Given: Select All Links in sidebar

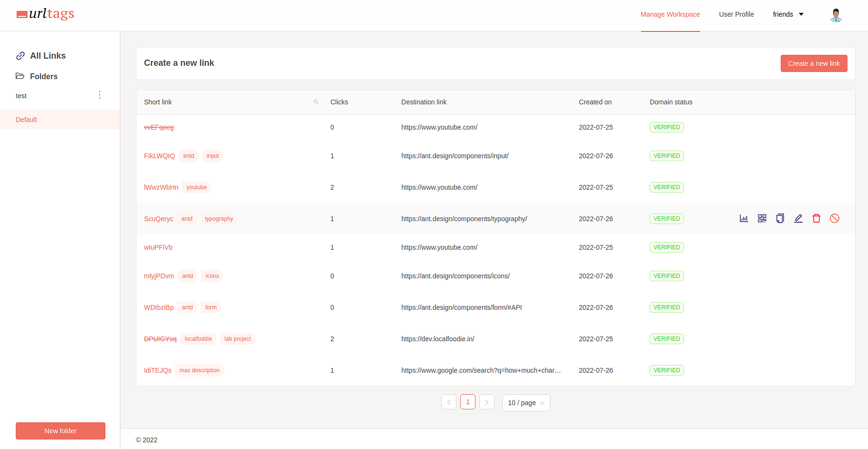Looking at the screenshot, I should click(x=48, y=56).
